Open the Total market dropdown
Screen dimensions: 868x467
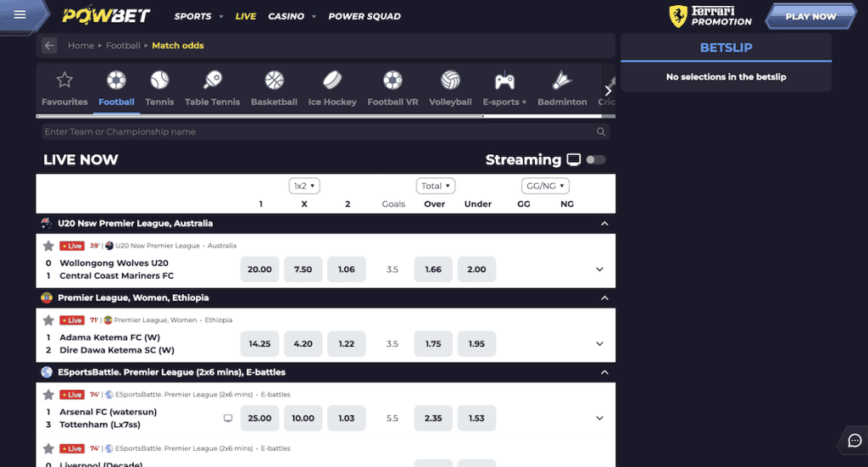436,186
